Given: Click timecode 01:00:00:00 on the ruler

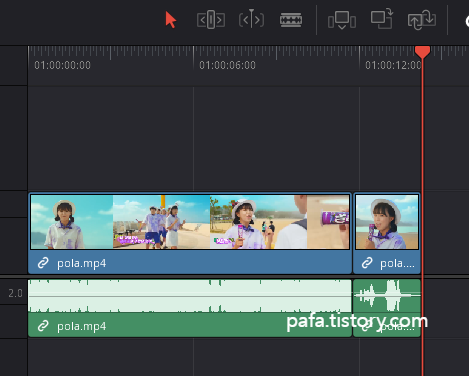Looking at the screenshot, I should 62,65.
